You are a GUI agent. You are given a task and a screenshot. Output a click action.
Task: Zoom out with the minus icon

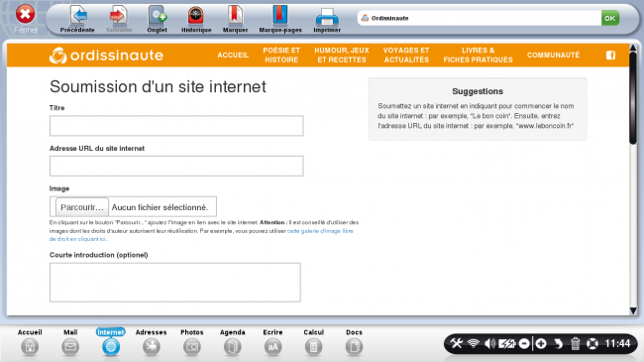pos(524,343)
